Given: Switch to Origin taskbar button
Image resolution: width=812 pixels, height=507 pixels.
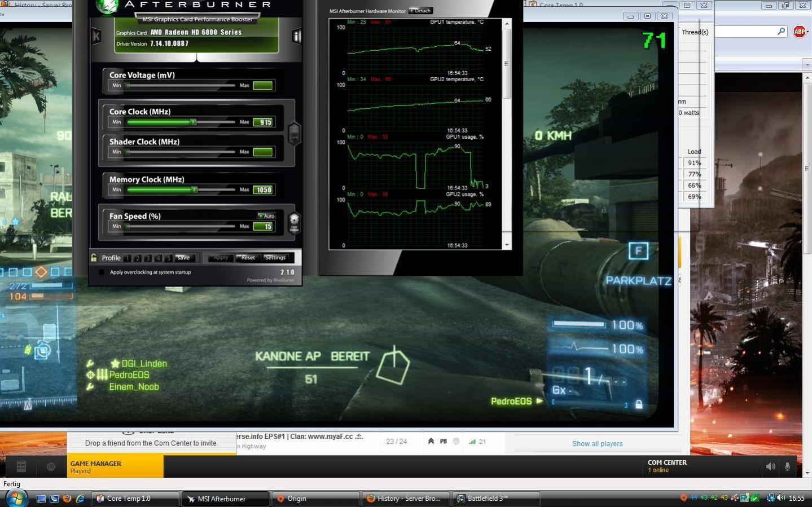Looking at the screenshot, I should coord(316,499).
